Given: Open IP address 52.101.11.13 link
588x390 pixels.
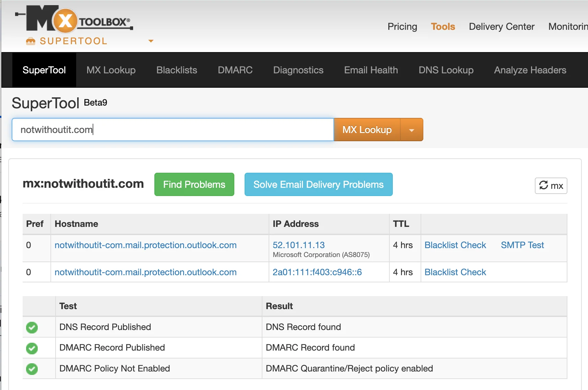Looking at the screenshot, I should tap(298, 245).
